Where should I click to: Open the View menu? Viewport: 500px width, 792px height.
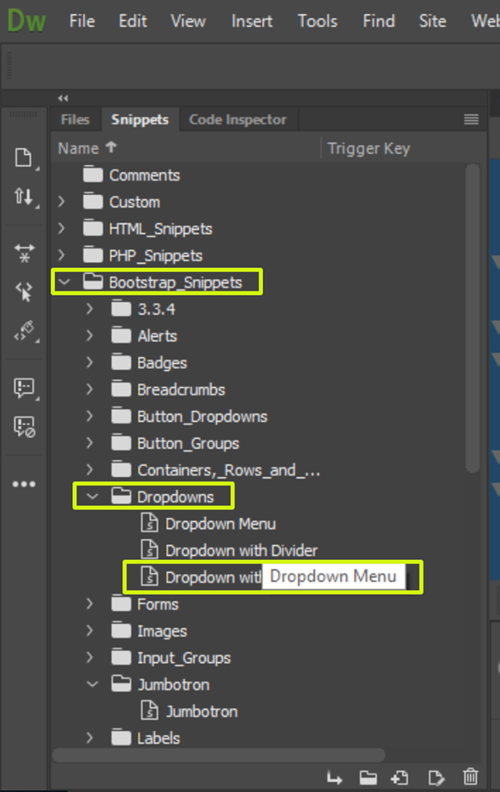pos(188,21)
